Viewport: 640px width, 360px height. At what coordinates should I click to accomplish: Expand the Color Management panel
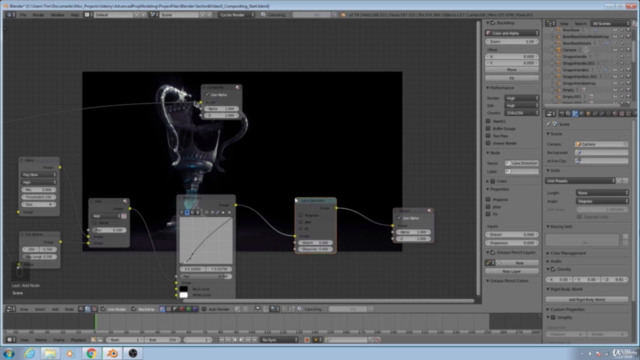coord(567,253)
